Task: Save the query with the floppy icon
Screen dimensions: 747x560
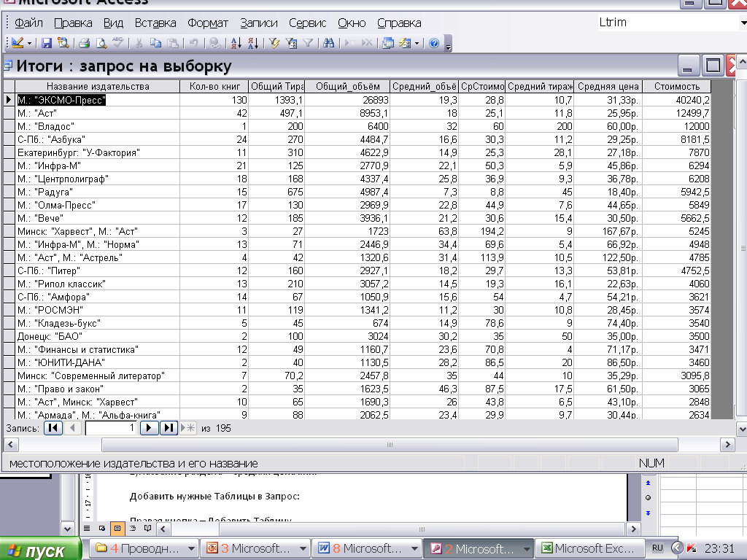Action: coord(46,43)
